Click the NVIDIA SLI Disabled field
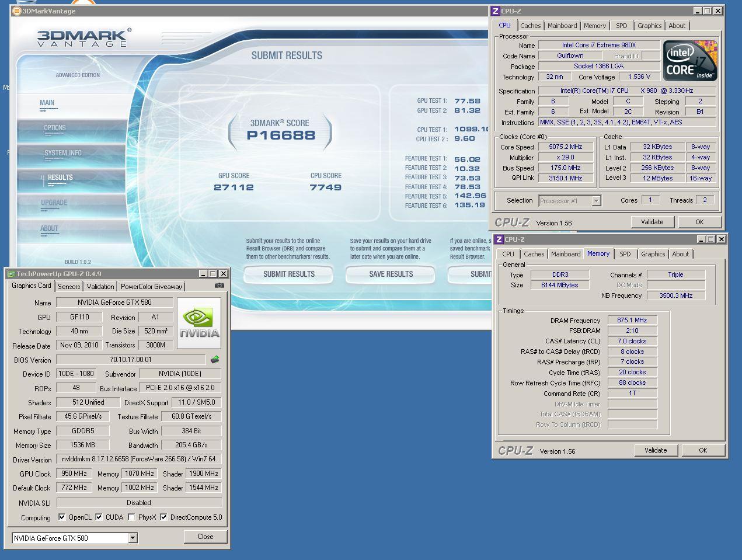This screenshot has width=742, height=560. click(x=139, y=503)
